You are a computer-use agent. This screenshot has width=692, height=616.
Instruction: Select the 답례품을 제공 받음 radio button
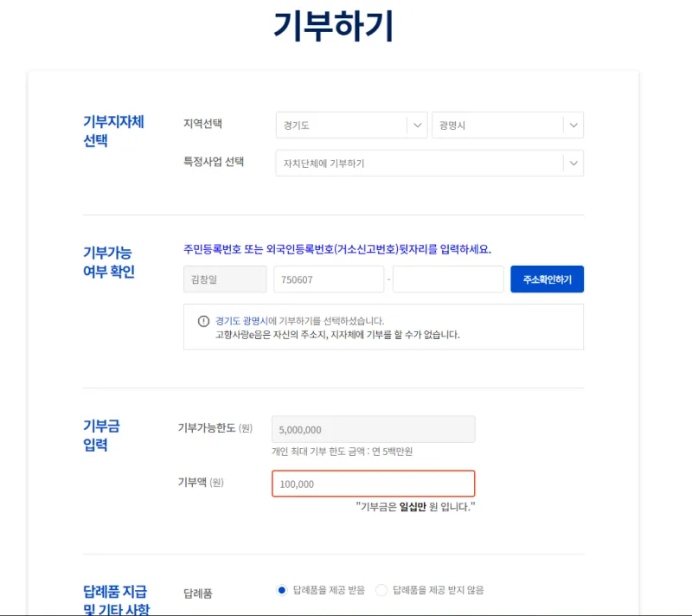click(x=281, y=590)
